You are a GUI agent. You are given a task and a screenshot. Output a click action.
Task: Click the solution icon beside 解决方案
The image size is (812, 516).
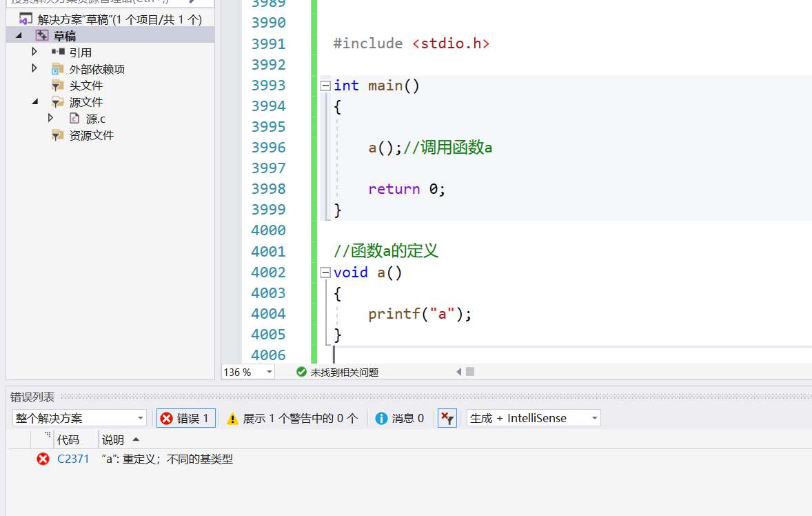(26, 19)
